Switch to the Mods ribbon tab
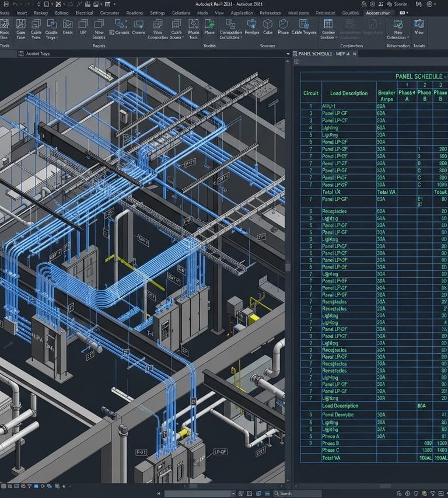This screenshot has width=448, height=498. (202, 13)
